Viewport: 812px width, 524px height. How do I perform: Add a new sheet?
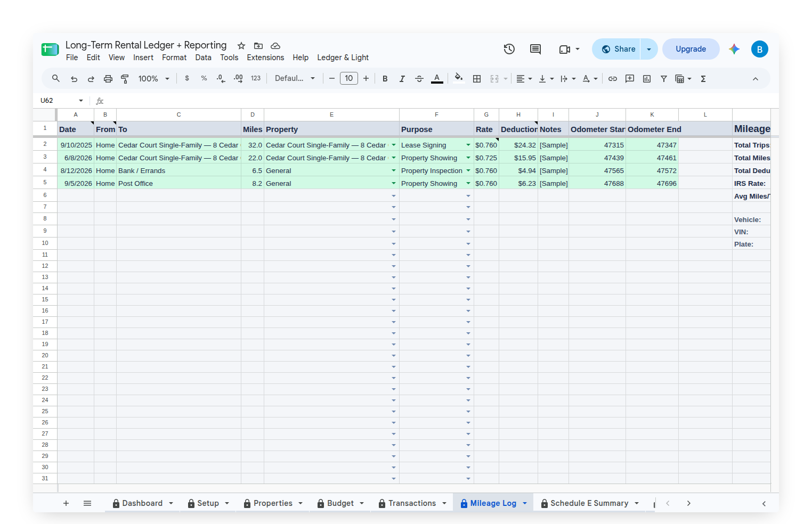pyautogui.click(x=66, y=503)
